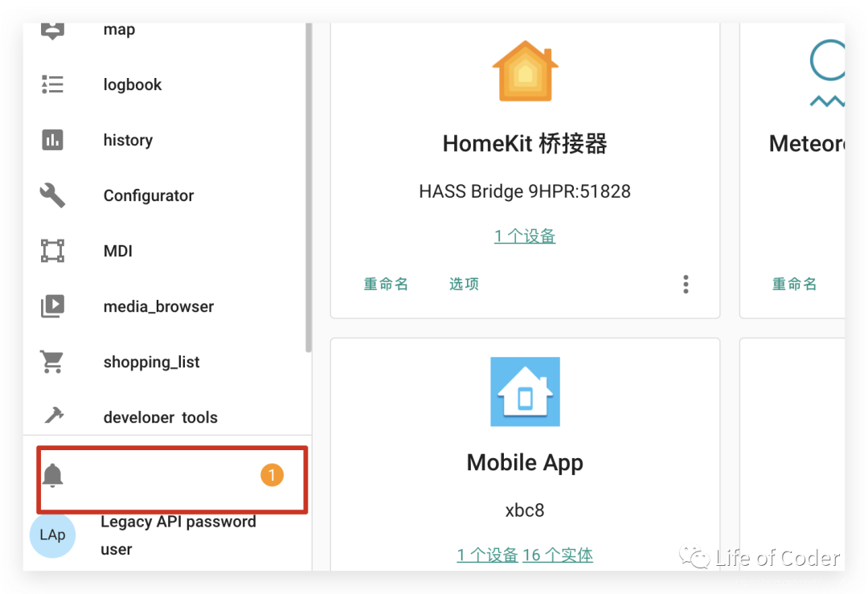This screenshot has width=868, height=594.
Task: Open the Legacy API password user profile
Action: [x=178, y=535]
